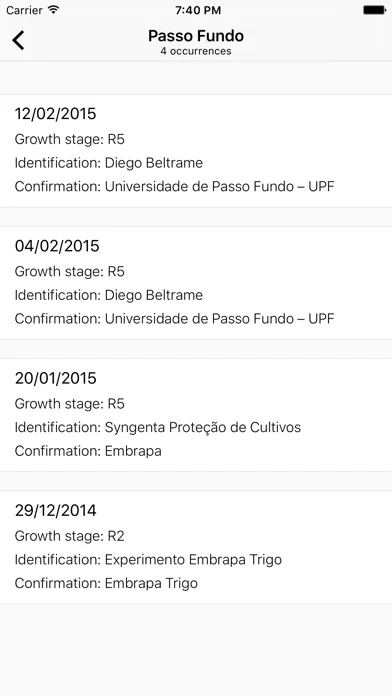Tap the battery indicator icon
The image size is (392, 696).
coord(374,10)
